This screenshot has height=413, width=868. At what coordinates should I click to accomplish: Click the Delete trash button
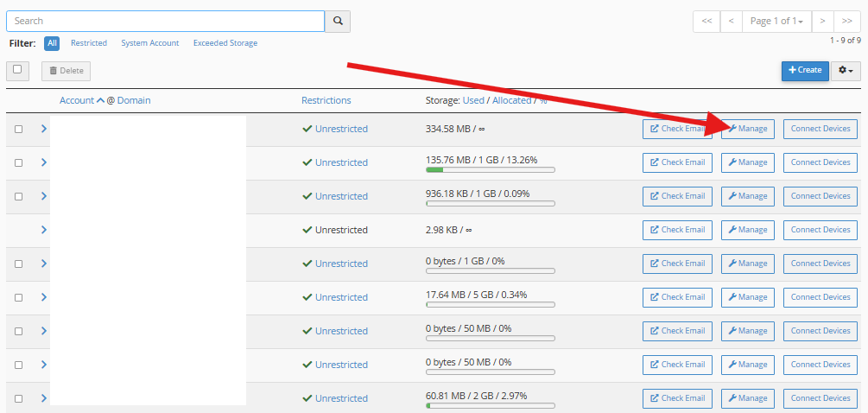(66, 71)
